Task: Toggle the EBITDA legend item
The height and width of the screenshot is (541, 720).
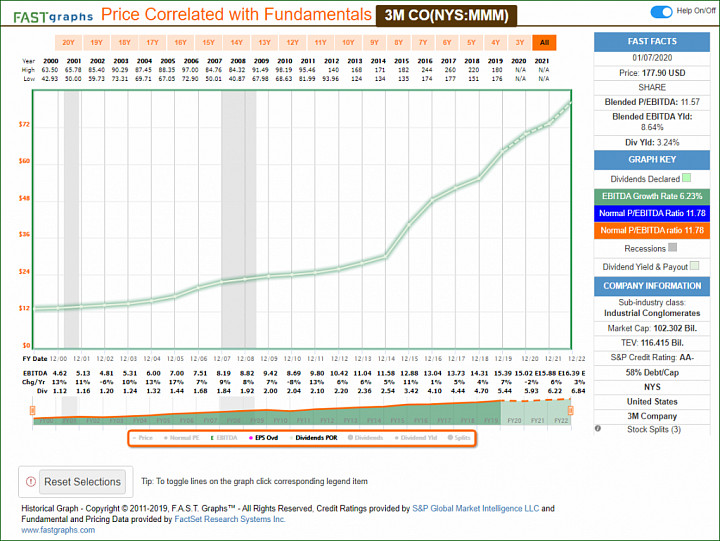Action: coord(224,438)
